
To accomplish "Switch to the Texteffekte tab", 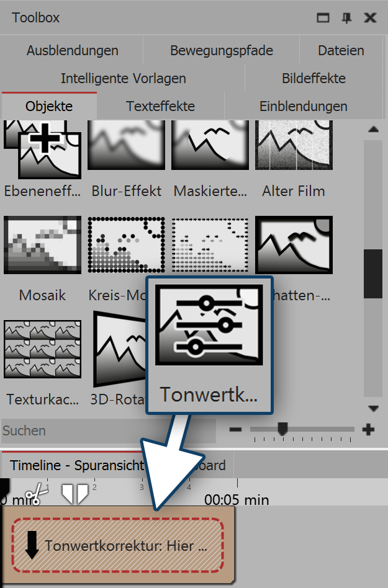I will pos(160,106).
